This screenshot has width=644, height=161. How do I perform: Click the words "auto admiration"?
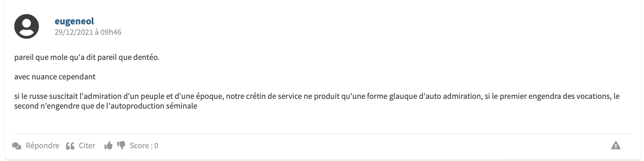coord(450,96)
